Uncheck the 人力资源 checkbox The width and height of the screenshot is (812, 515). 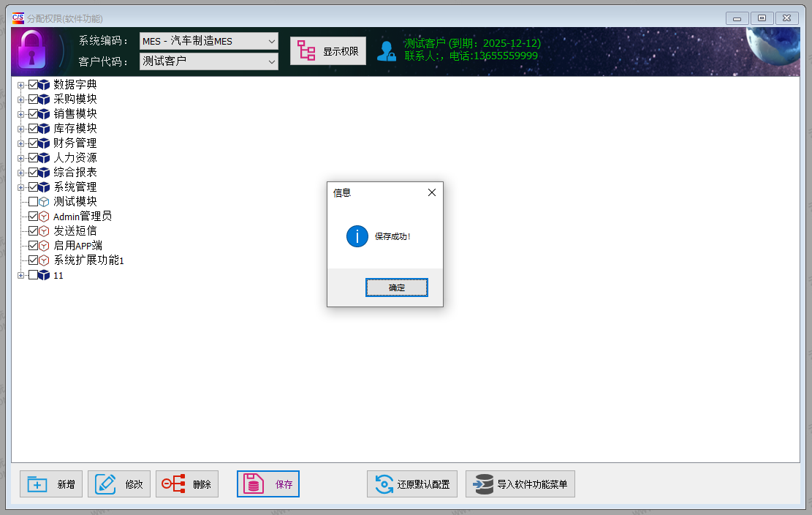pyautogui.click(x=33, y=157)
